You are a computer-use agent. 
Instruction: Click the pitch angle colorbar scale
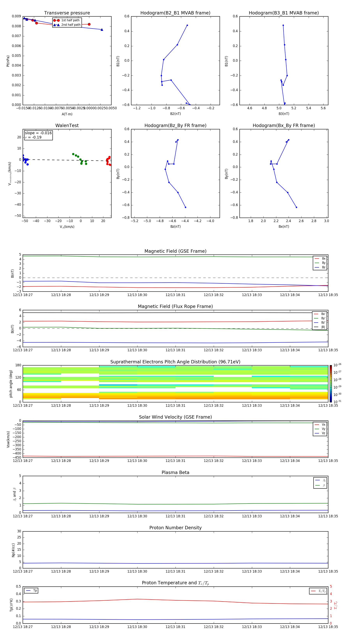[x=331, y=383]
